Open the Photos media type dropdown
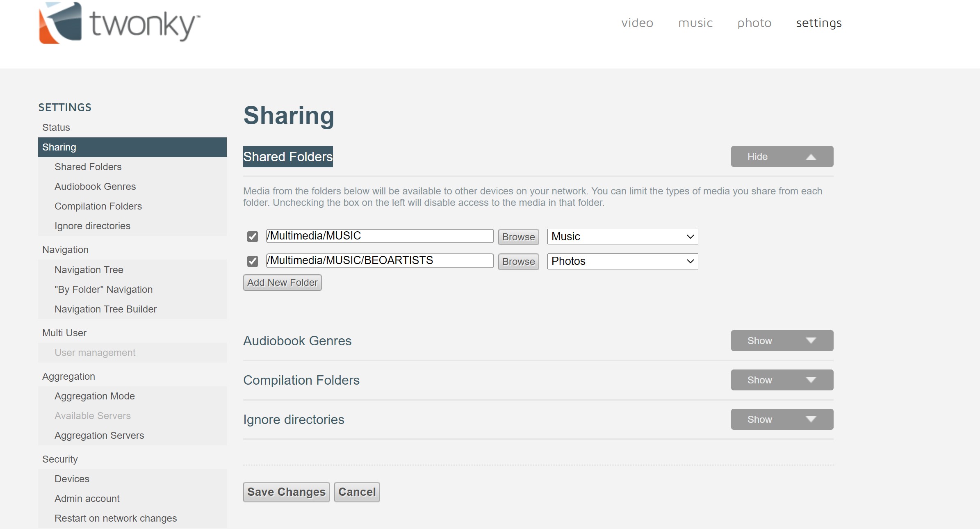The height and width of the screenshot is (529, 980). click(622, 261)
